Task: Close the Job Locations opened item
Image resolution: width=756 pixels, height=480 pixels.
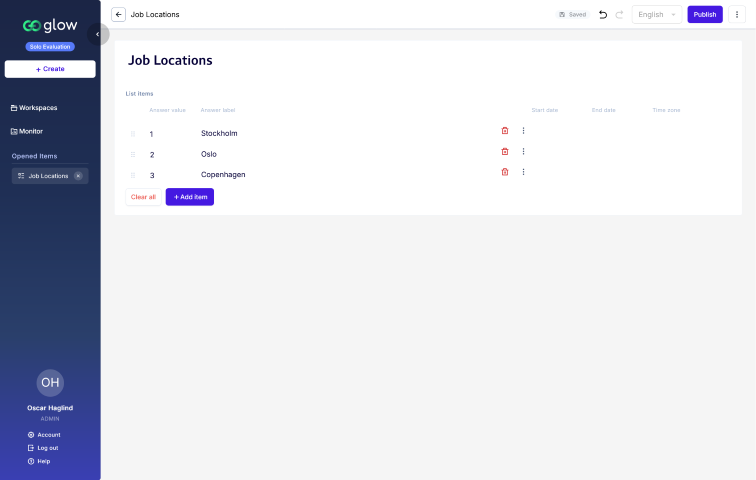Action: 78,176
